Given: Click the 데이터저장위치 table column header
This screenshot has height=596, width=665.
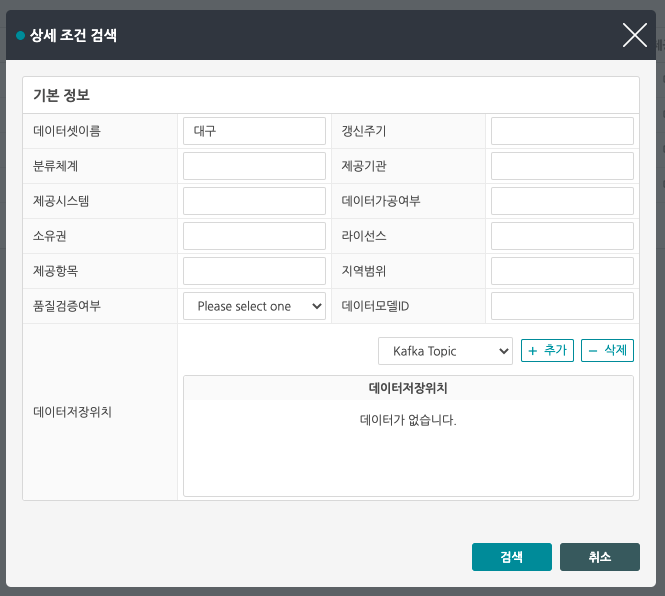Looking at the screenshot, I should [408, 388].
